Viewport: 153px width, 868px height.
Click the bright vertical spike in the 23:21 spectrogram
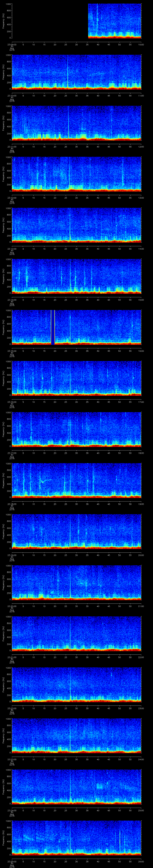pos(70,633)
